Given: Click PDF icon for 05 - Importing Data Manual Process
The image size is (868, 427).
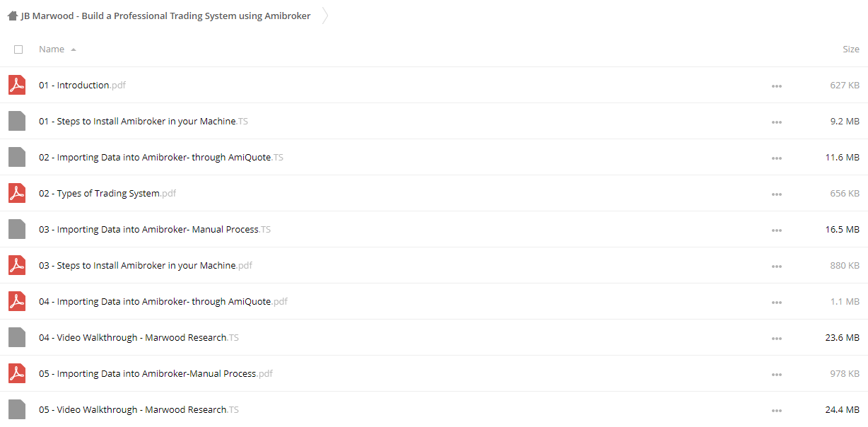Looking at the screenshot, I should tap(17, 373).
